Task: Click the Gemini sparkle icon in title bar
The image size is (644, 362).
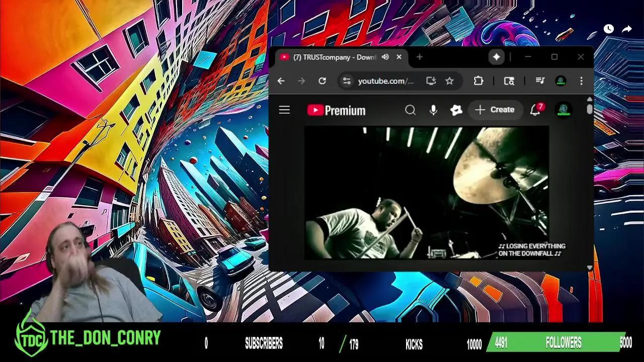Action: (x=497, y=57)
